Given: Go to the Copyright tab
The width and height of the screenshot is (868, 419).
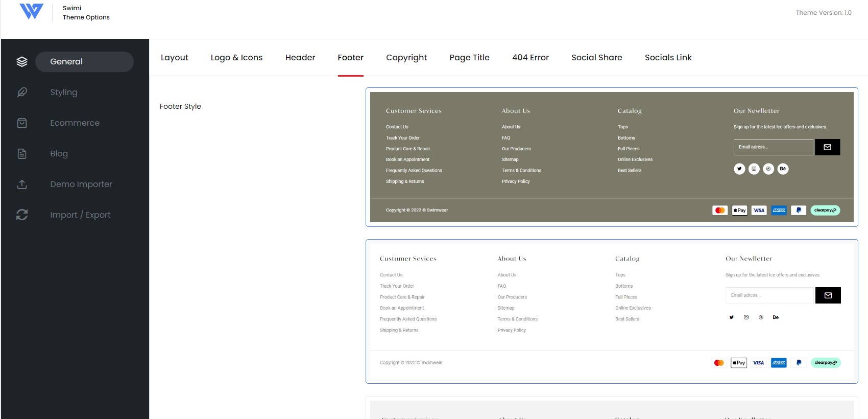Looking at the screenshot, I should [x=406, y=58].
